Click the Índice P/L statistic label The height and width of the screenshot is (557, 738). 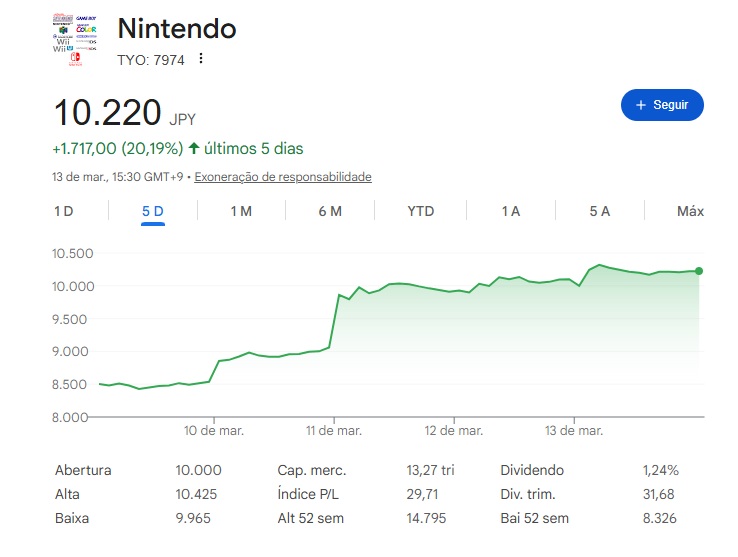(x=309, y=494)
